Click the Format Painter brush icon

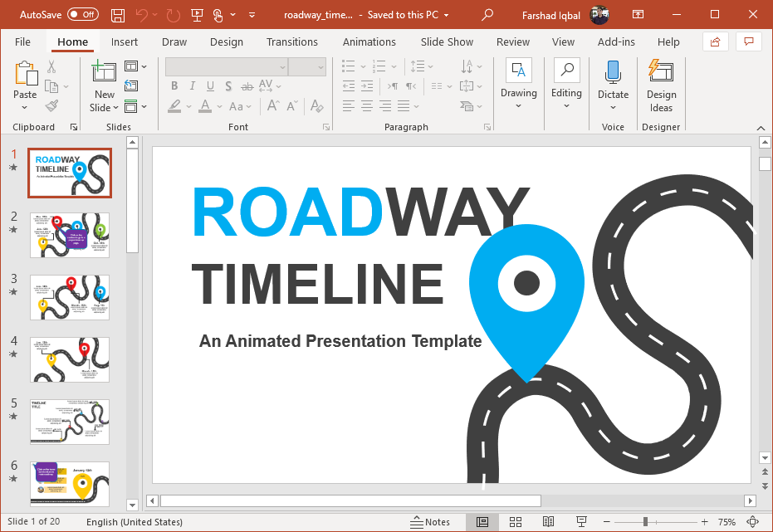point(51,106)
